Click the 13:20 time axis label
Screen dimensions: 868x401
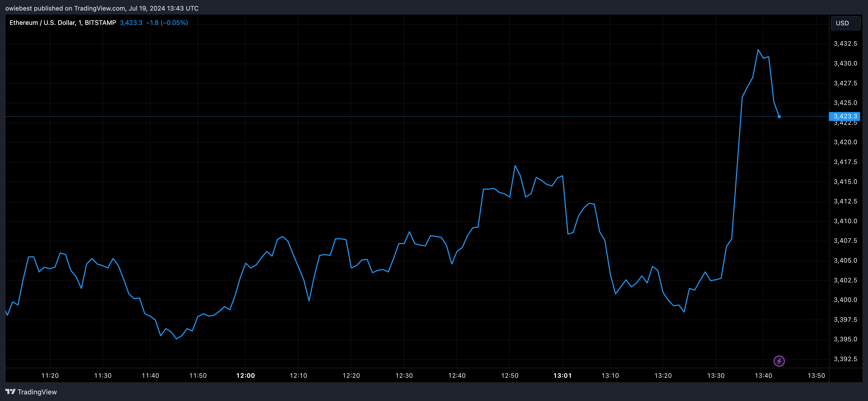(x=663, y=375)
